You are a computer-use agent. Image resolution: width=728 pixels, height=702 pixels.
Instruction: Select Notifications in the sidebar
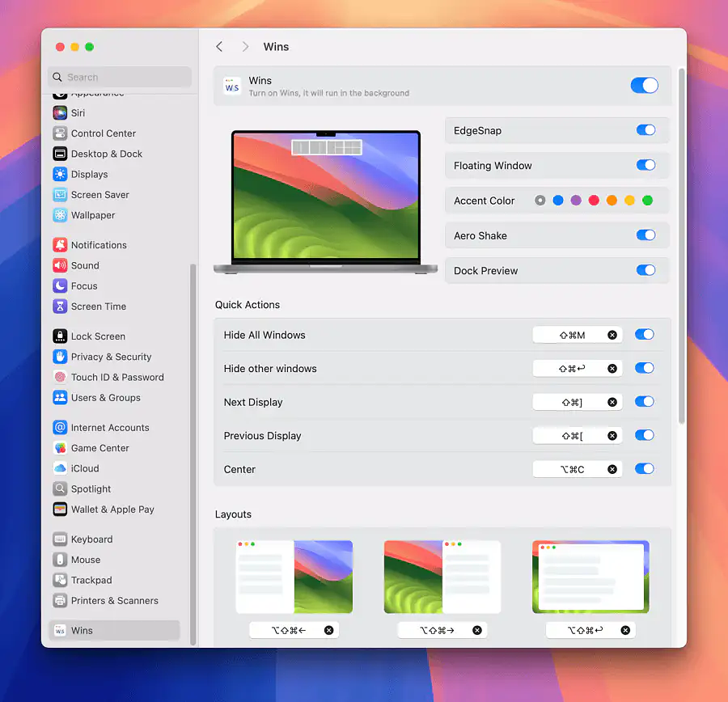pyautogui.click(x=99, y=245)
